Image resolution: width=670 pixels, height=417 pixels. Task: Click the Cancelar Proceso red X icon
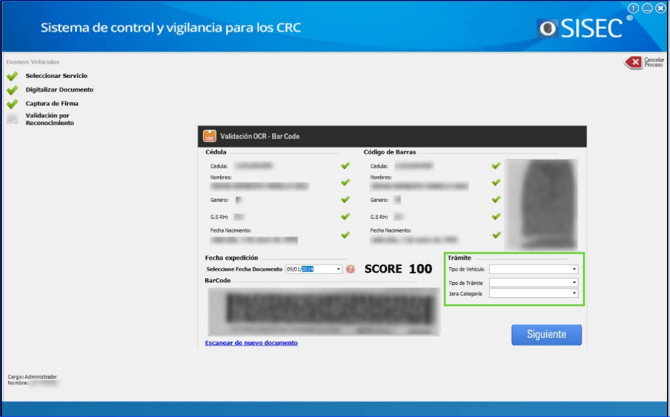coord(632,62)
